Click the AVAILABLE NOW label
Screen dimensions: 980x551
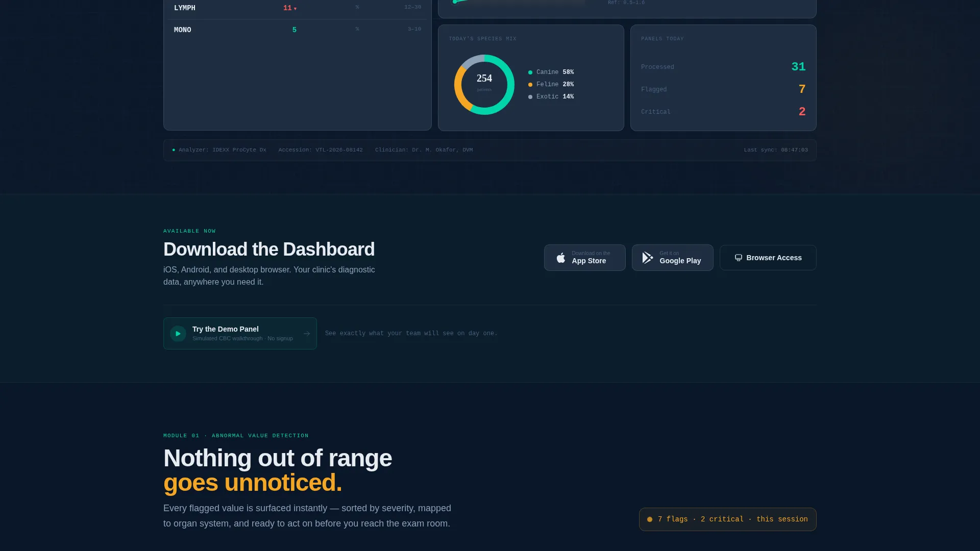[x=189, y=231]
